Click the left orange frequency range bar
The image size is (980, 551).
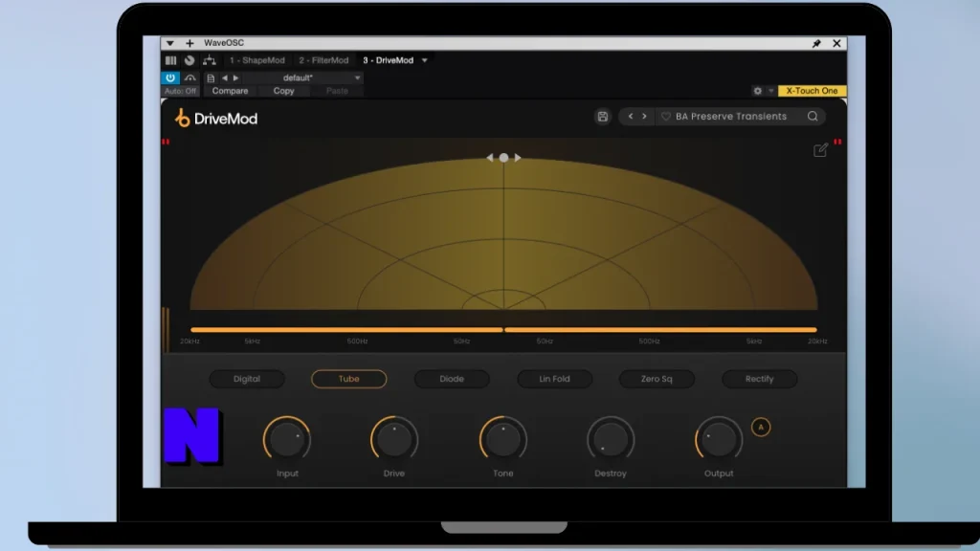pos(346,329)
